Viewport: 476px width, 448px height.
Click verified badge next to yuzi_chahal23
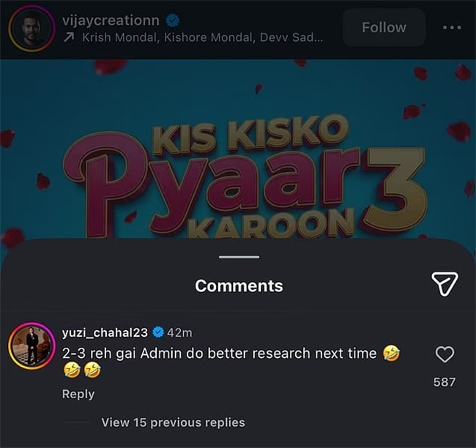pos(157,333)
